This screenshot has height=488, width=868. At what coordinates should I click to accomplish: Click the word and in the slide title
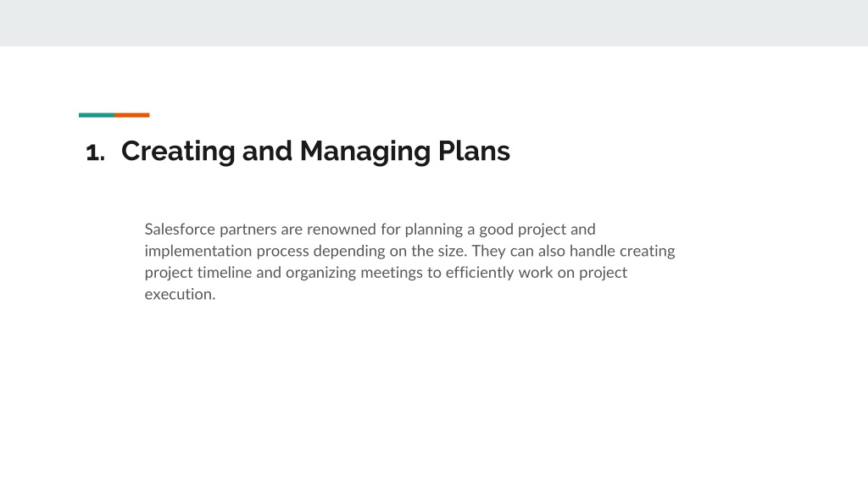(x=267, y=151)
